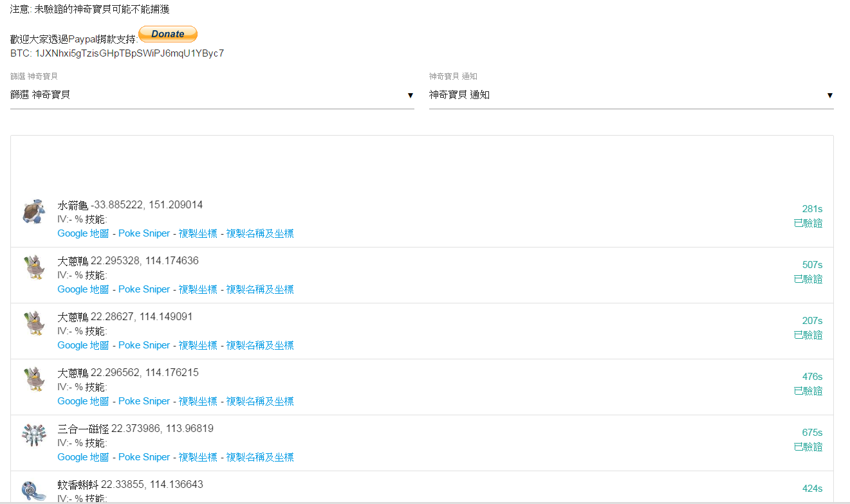Click the Magneton icon in the list
This screenshot has height=504, width=850.
click(x=33, y=435)
